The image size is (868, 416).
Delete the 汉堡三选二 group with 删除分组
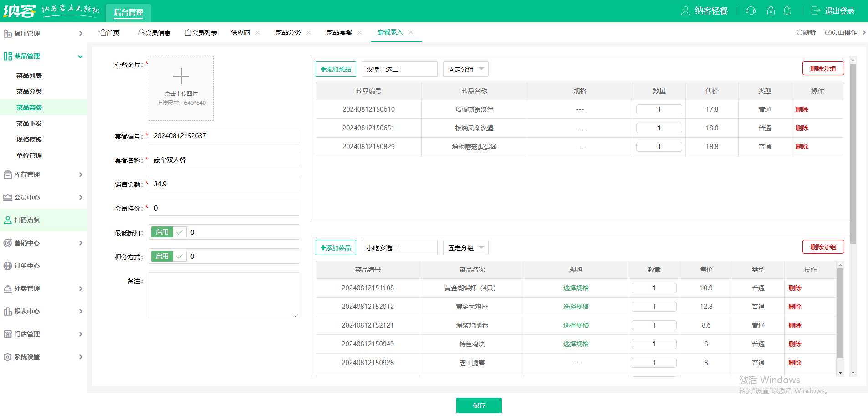[822, 68]
